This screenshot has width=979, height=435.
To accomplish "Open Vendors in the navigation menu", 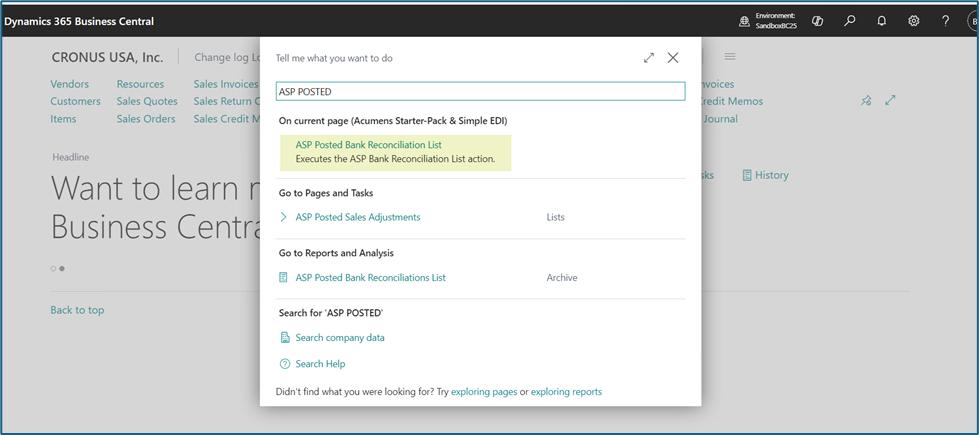I will tap(69, 84).
